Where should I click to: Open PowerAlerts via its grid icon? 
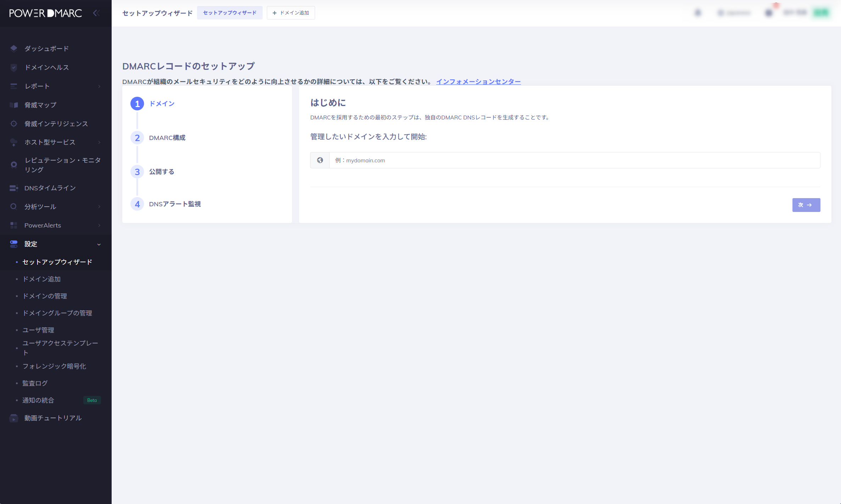point(13,225)
